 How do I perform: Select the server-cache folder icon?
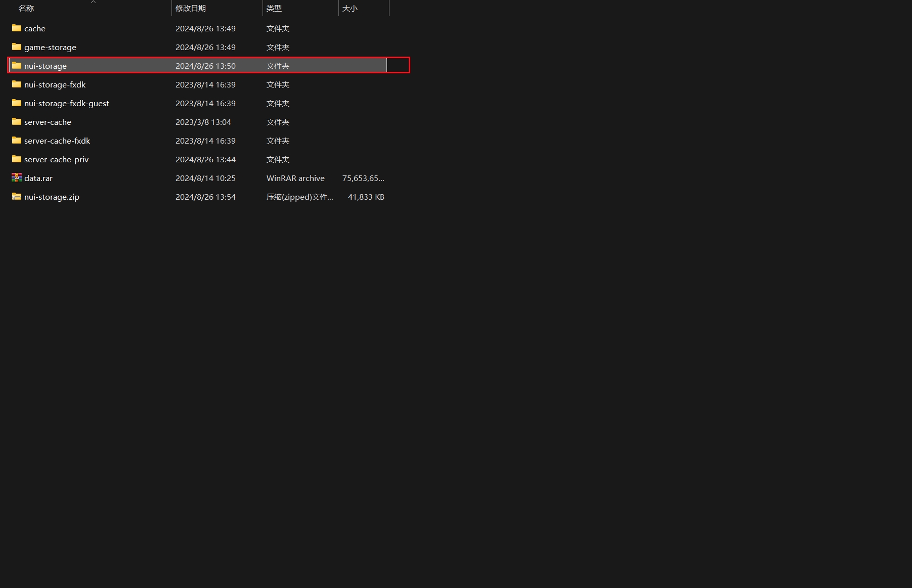point(17,122)
